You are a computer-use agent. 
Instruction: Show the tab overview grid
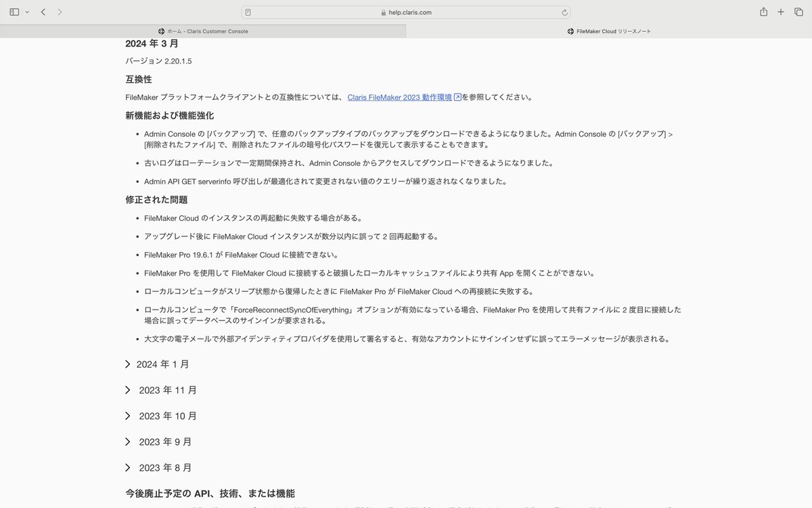click(x=800, y=12)
